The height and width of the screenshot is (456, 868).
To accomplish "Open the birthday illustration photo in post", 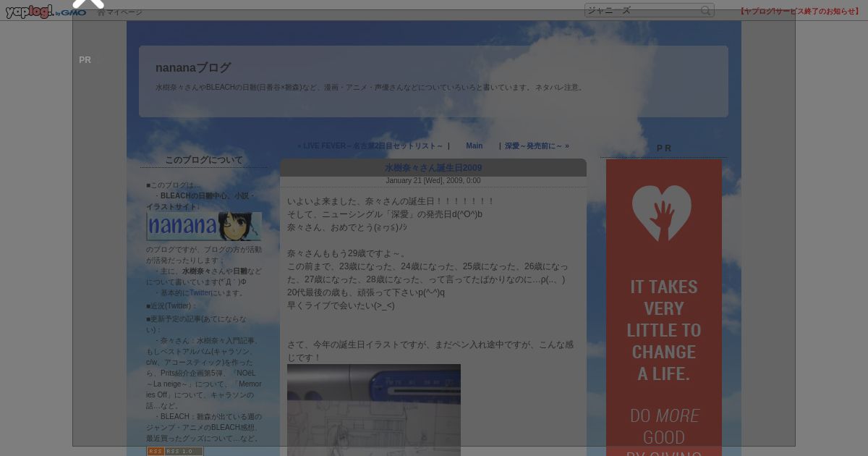I will tap(374, 410).
